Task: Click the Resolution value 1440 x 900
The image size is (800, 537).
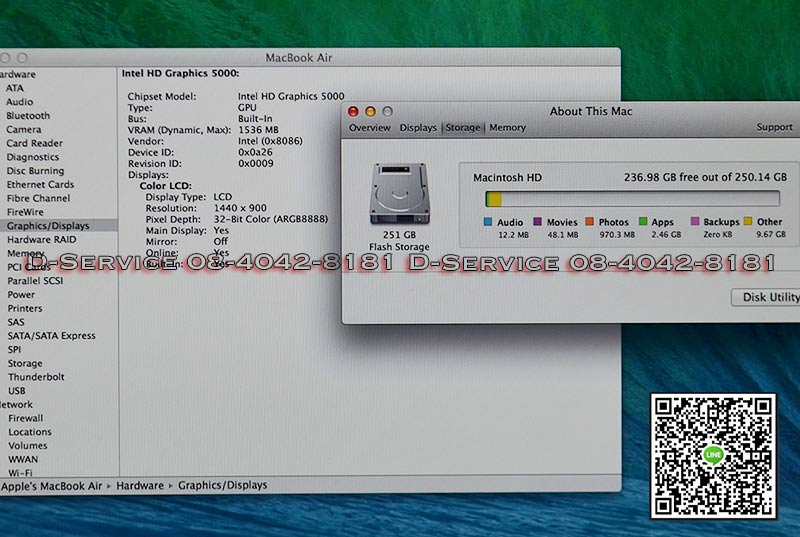Action: 240,208
